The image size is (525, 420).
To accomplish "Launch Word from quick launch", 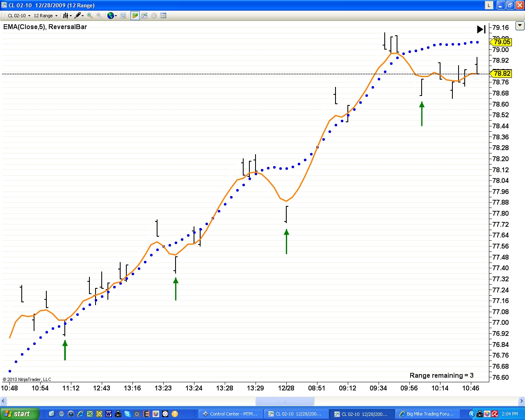I will [x=109, y=414].
